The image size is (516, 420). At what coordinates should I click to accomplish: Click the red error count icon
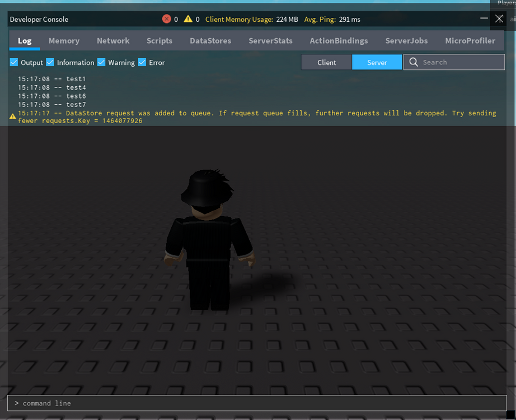coord(167,18)
